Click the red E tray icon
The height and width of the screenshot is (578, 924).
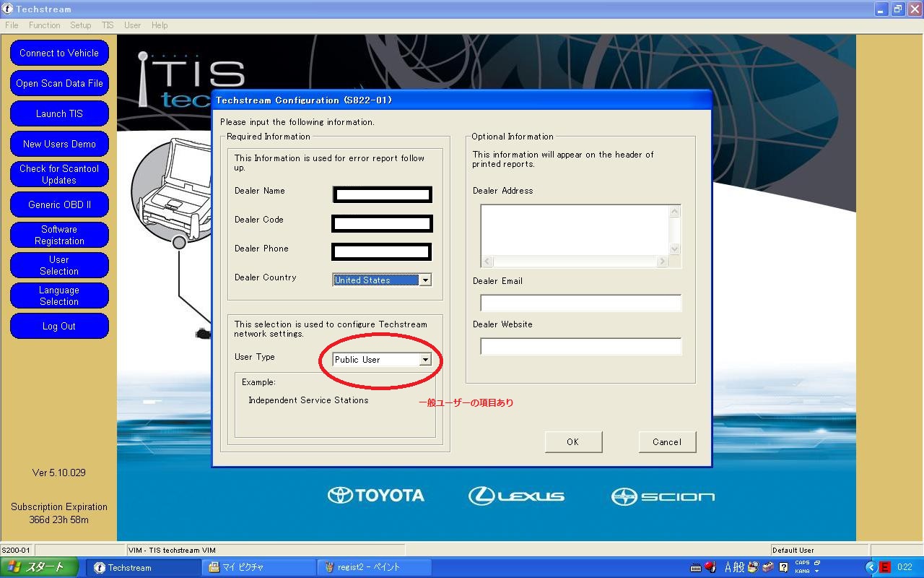(884, 567)
